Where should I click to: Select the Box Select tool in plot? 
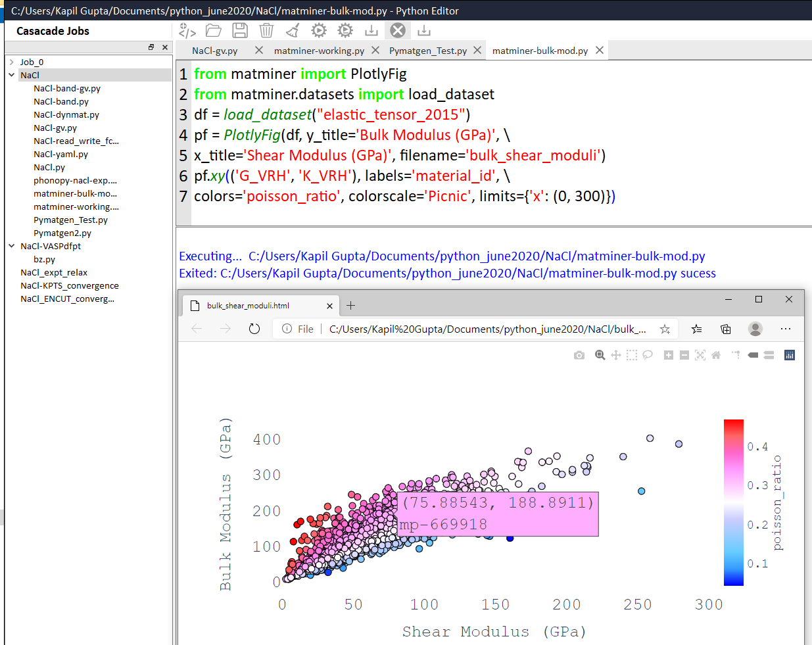(x=632, y=355)
